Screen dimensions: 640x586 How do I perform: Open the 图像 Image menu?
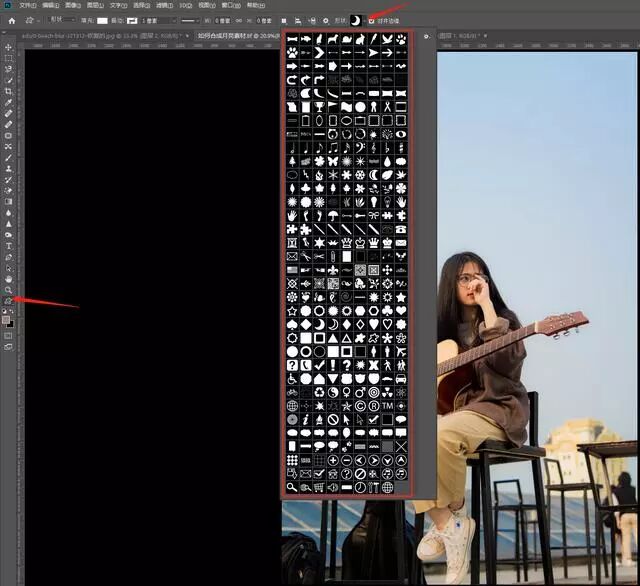73,6
